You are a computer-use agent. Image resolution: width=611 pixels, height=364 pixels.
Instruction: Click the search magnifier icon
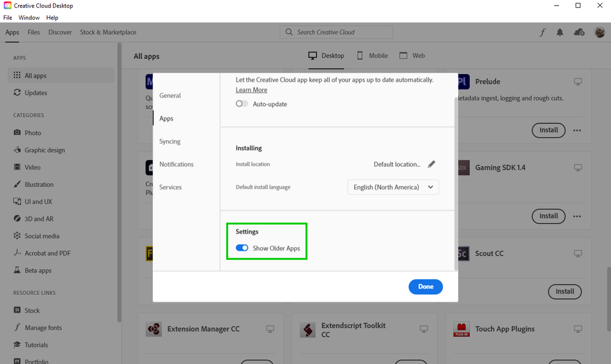(x=289, y=32)
